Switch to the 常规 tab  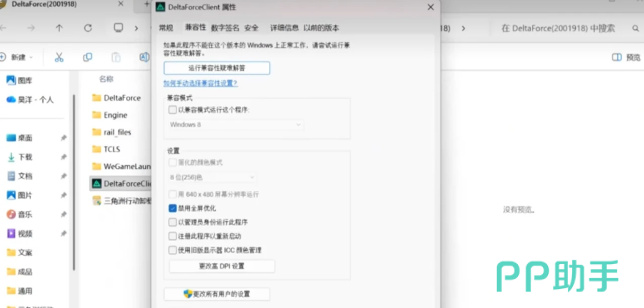pos(166,28)
